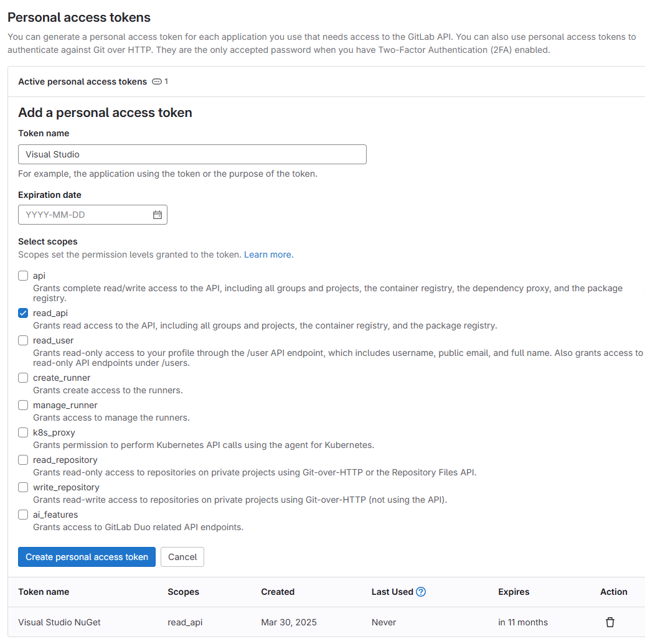Click Create personal access token
This screenshot has height=644, width=645.
[87, 557]
